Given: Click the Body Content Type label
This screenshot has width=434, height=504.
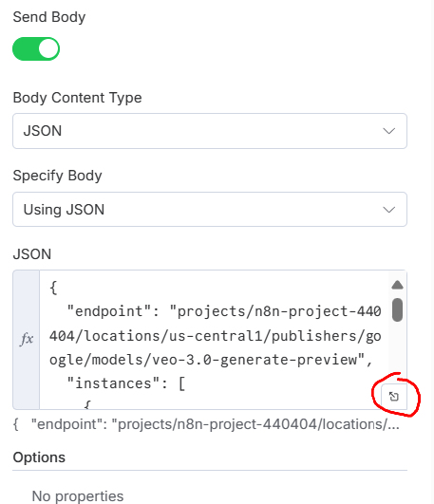Looking at the screenshot, I should (77, 98).
